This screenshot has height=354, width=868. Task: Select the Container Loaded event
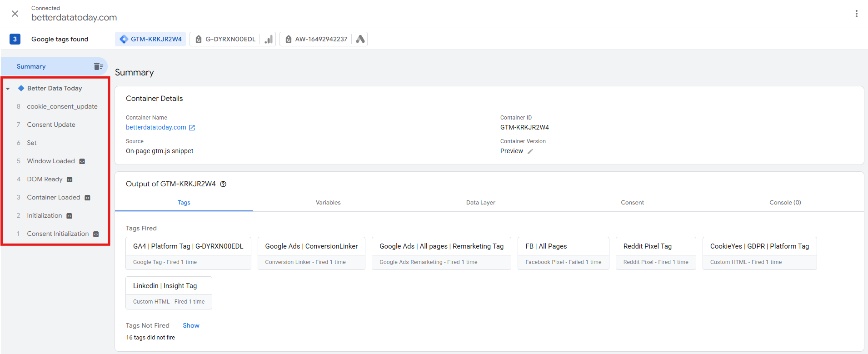point(54,197)
